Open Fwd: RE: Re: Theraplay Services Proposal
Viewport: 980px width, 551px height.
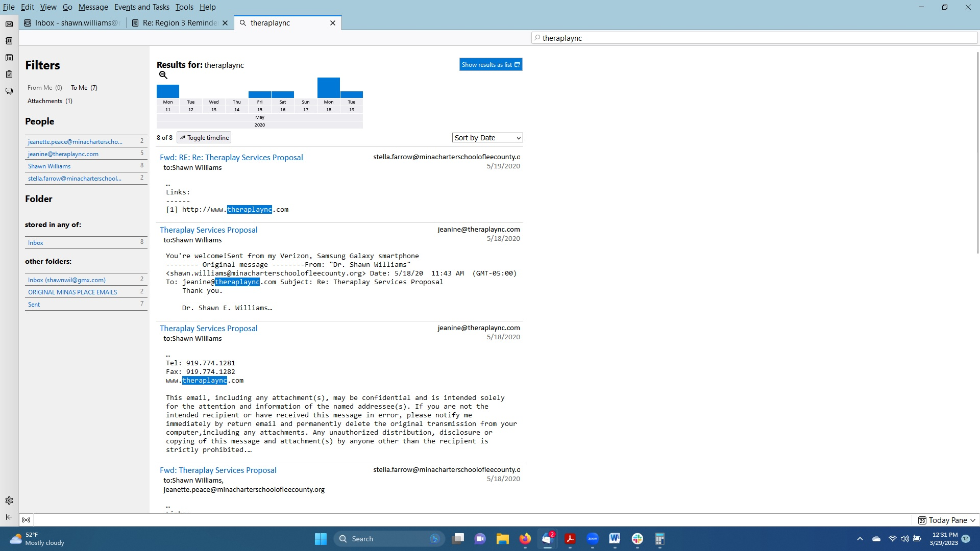point(231,158)
